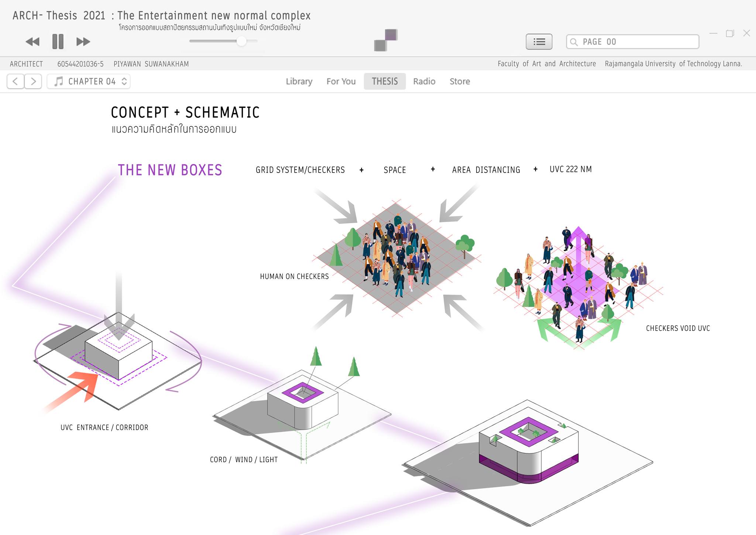Go back with the left chevron button
Viewport: 756px width, 535px height.
coord(16,81)
